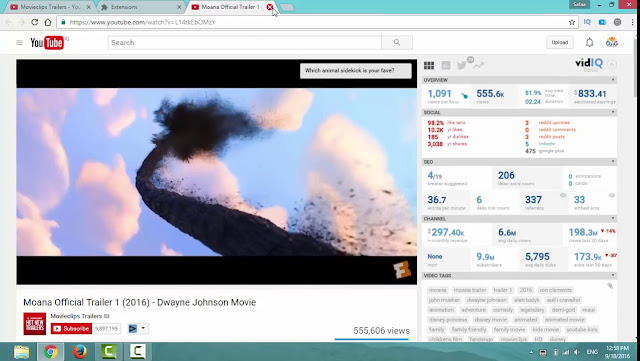640x361 pixels.
Task: Focus the YouTube search field
Action: click(x=244, y=42)
